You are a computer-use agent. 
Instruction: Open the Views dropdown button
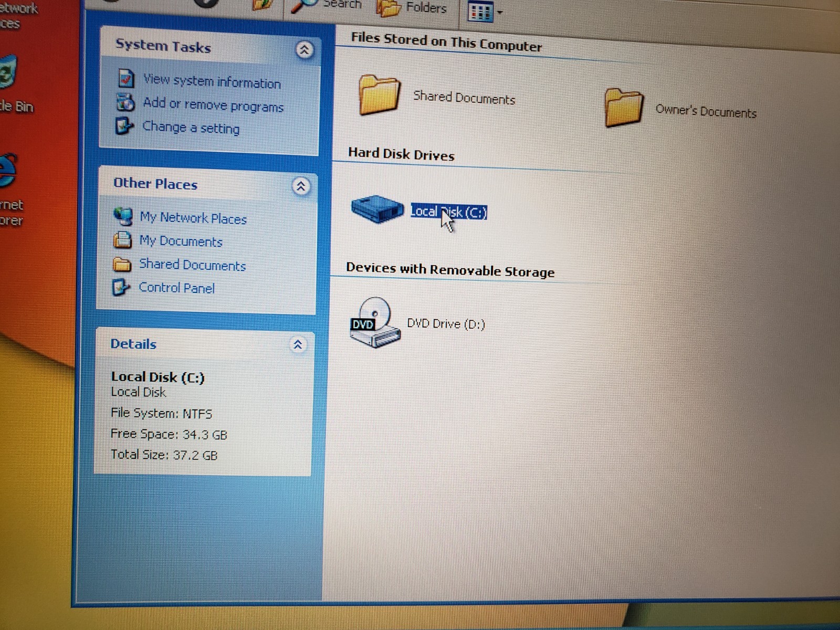[485, 12]
